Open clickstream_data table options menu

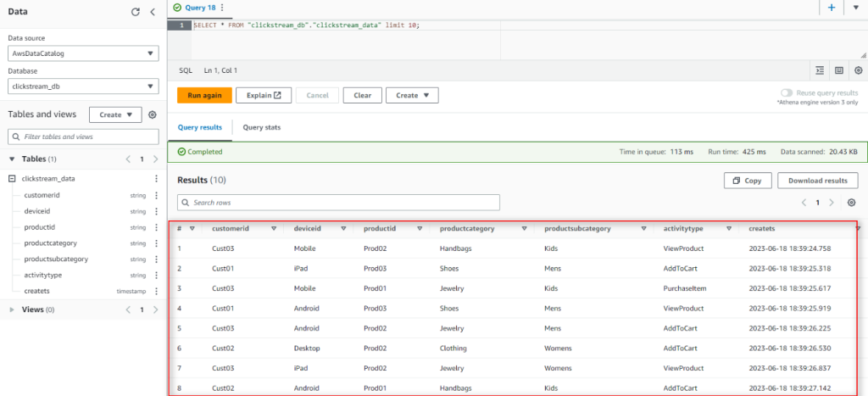[x=156, y=179]
